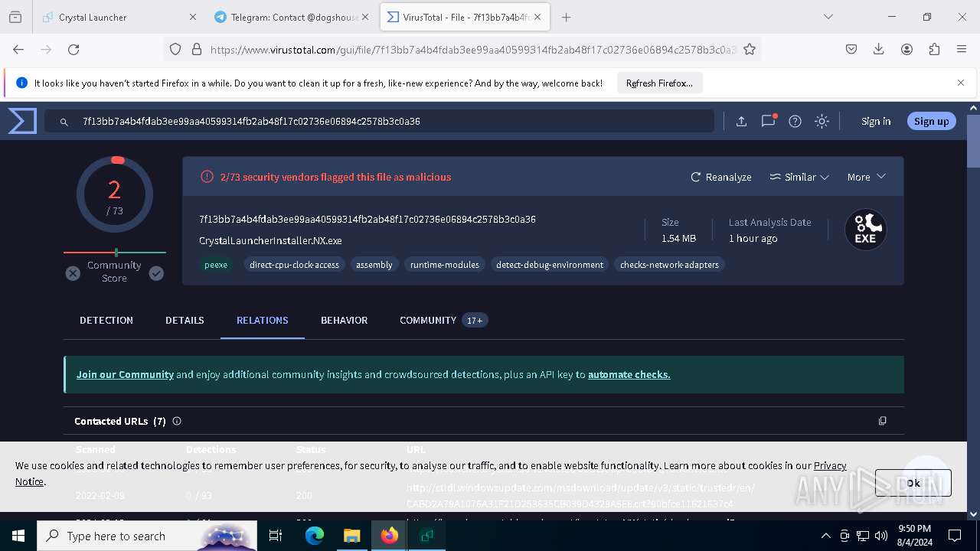Open Microsoft Edge from taskbar

(x=315, y=536)
